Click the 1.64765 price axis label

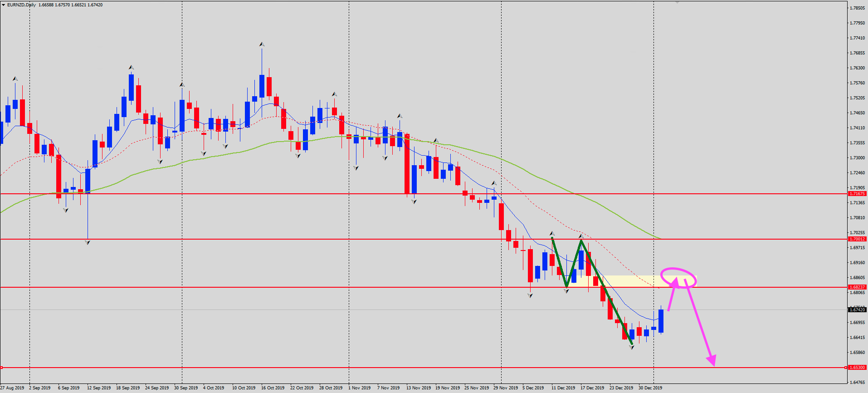(857, 383)
